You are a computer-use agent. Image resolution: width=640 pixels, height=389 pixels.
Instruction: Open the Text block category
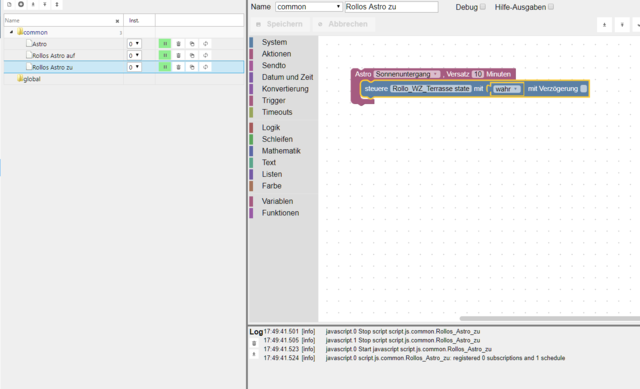click(x=269, y=162)
